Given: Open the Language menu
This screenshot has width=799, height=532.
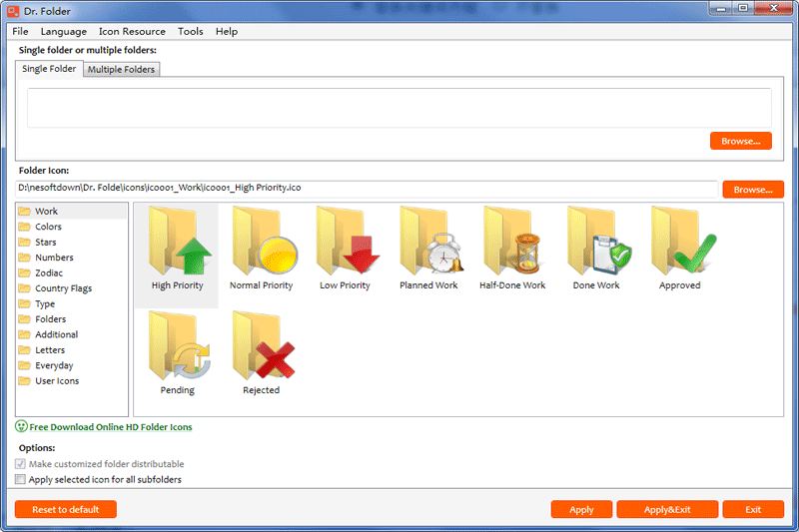Looking at the screenshot, I should click(64, 32).
